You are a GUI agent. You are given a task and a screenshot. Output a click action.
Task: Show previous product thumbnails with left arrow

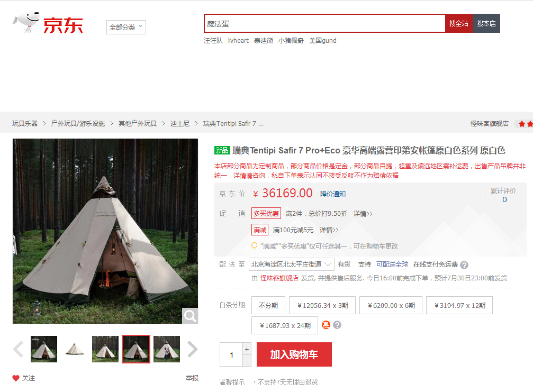[18, 349]
